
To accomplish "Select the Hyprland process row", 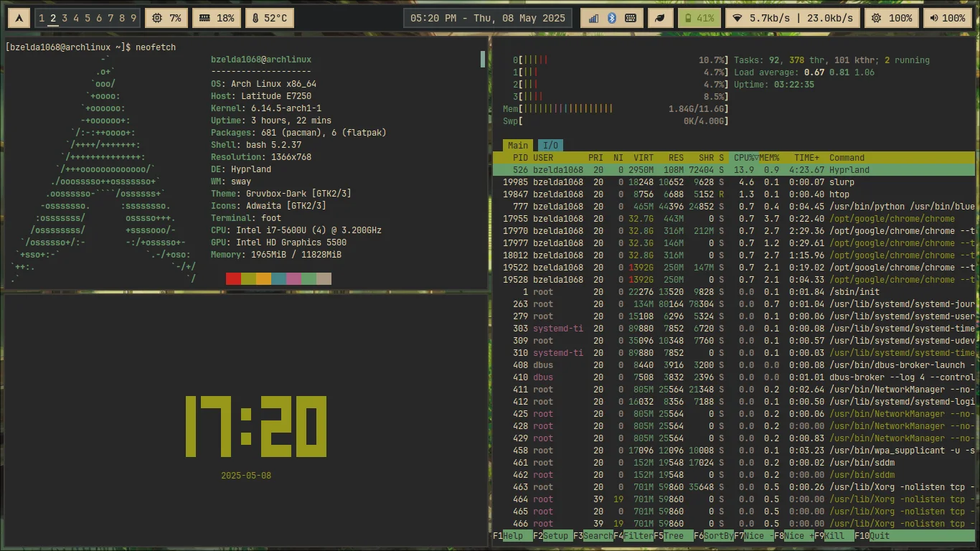I will (x=733, y=170).
